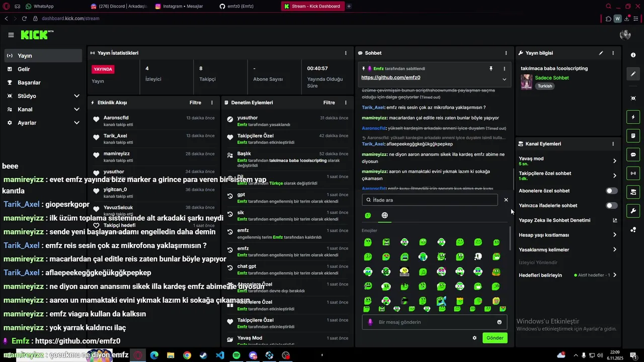
Task: Toggle the lightning bolt panel icon in the right sidebar
Action: pyautogui.click(x=633, y=117)
